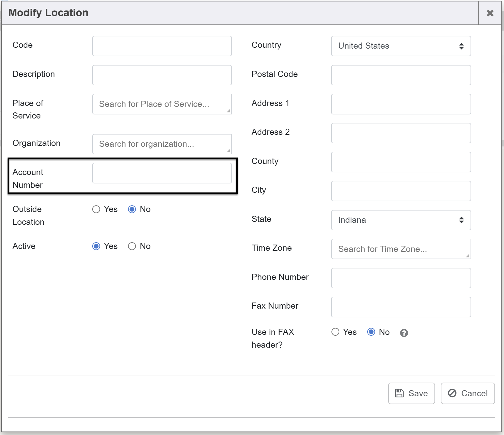Select Yes for Outside Location

point(96,209)
